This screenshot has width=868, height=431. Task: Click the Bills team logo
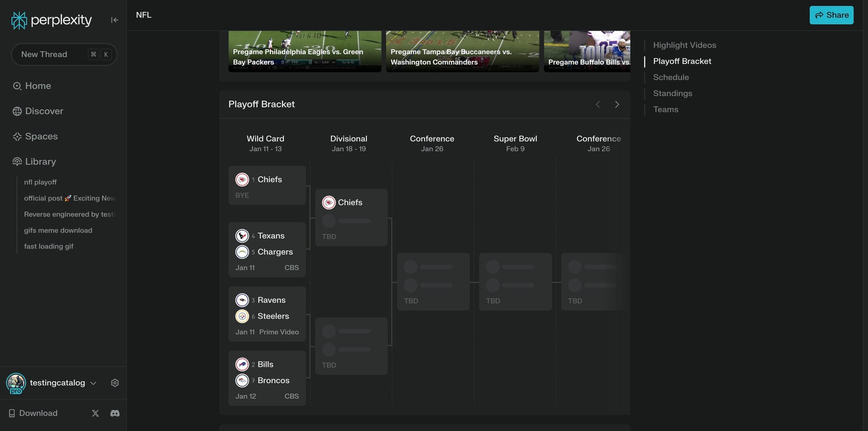pyautogui.click(x=242, y=365)
